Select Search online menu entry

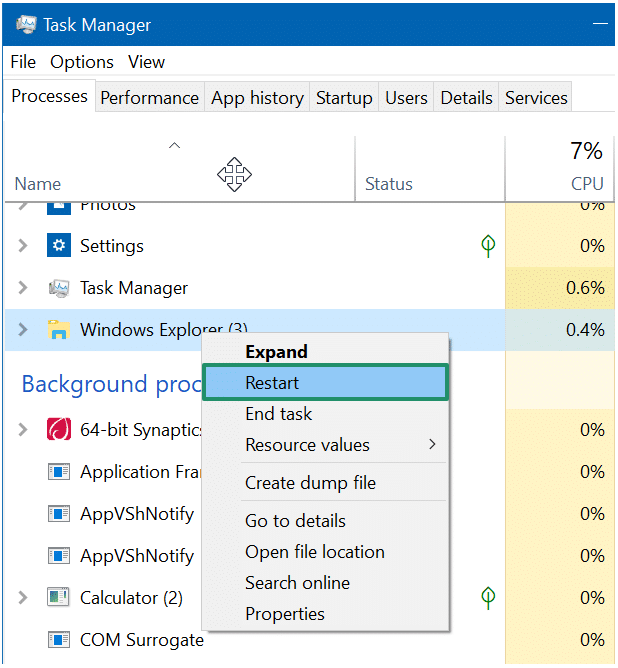[x=325, y=582]
